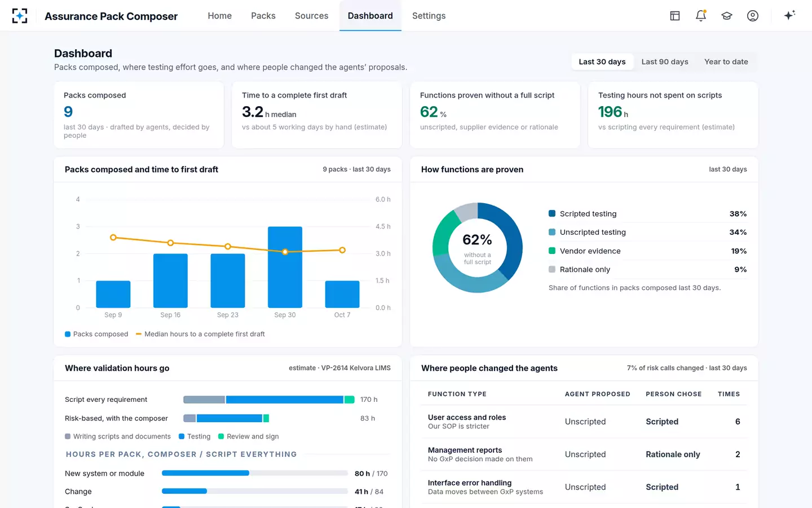Click the Risk-based, with the composer stacked bar
Image resolution: width=812 pixels, height=508 pixels.
coord(226,418)
